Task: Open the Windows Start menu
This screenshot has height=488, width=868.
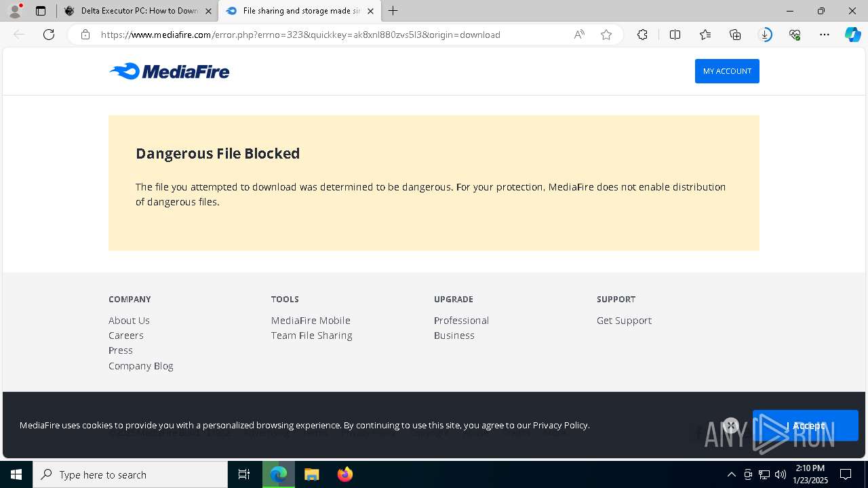Action: click(x=16, y=474)
